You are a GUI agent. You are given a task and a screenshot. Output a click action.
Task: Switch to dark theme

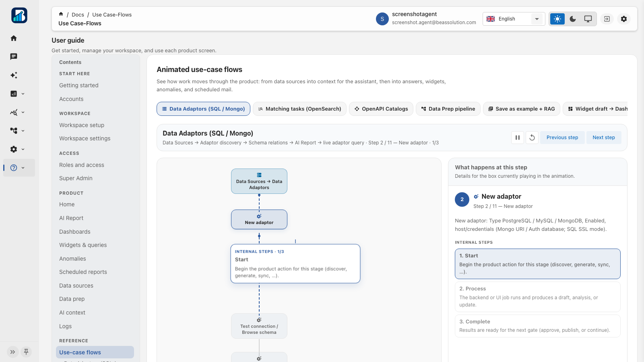pyautogui.click(x=573, y=19)
